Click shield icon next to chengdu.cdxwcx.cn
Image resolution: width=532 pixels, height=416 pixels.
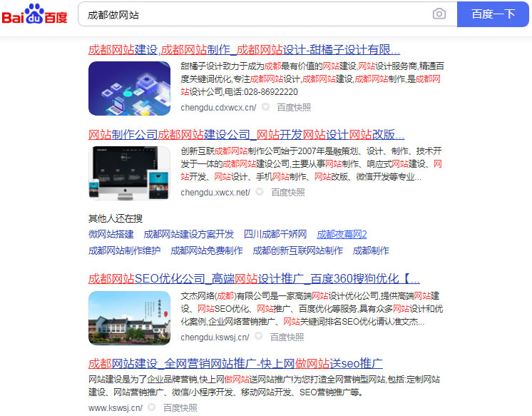pyautogui.click(x=266, y=107)
